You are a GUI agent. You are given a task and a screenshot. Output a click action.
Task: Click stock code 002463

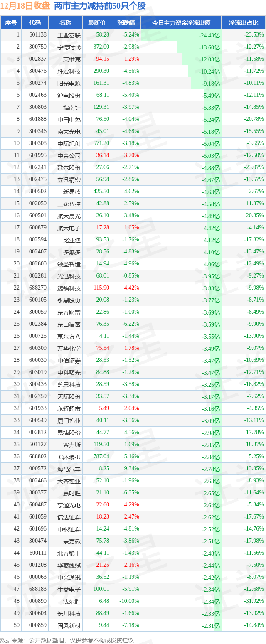coord(38,95)
